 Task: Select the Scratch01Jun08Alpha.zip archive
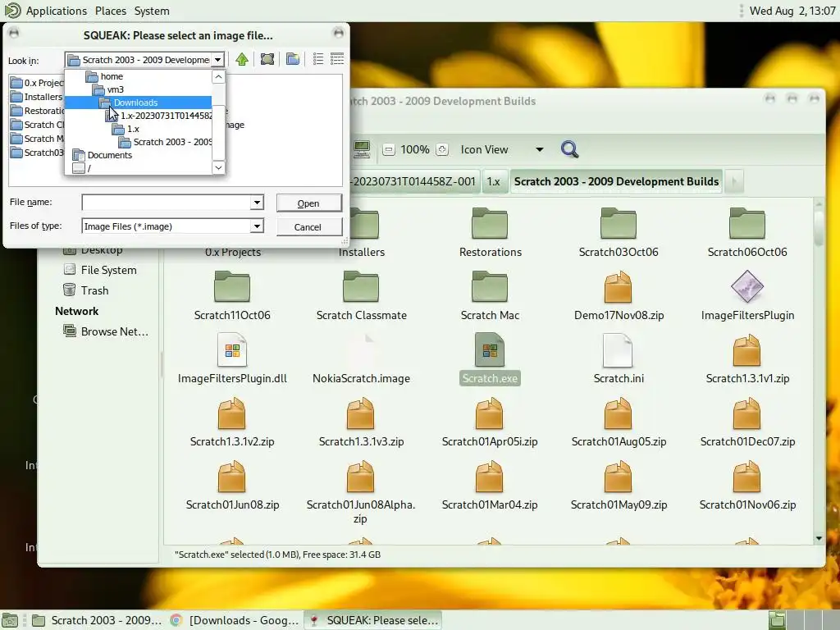click(x=361, y=477)
